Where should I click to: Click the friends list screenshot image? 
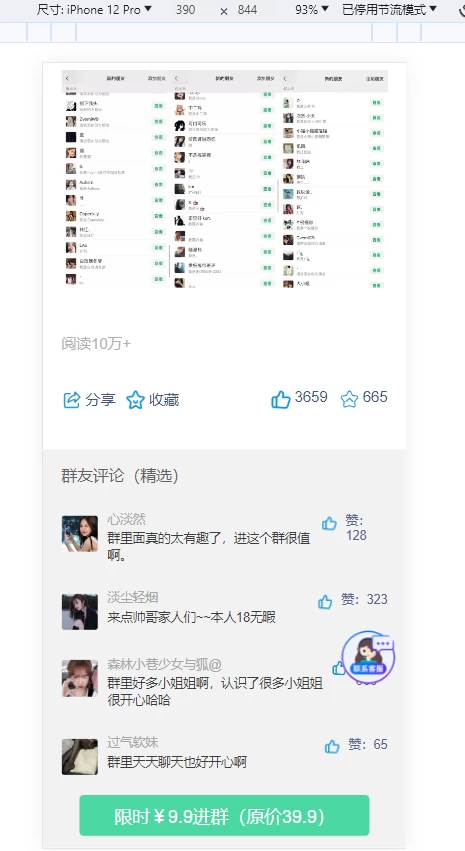(225, 179)
